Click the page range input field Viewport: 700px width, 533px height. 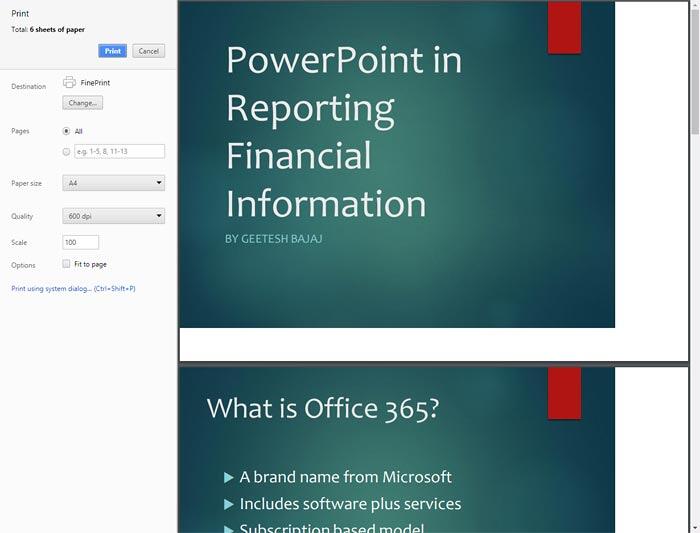coord(120,151)
